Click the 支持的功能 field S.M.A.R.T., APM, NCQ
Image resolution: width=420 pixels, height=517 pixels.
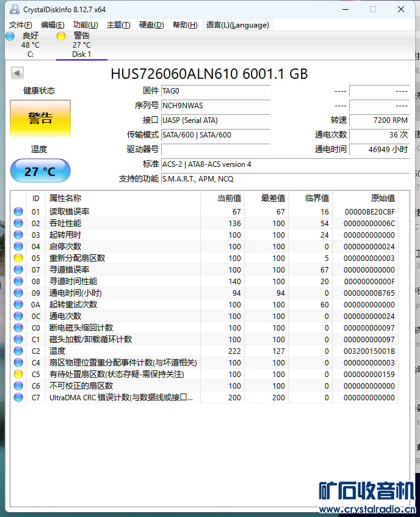[285, 178]
